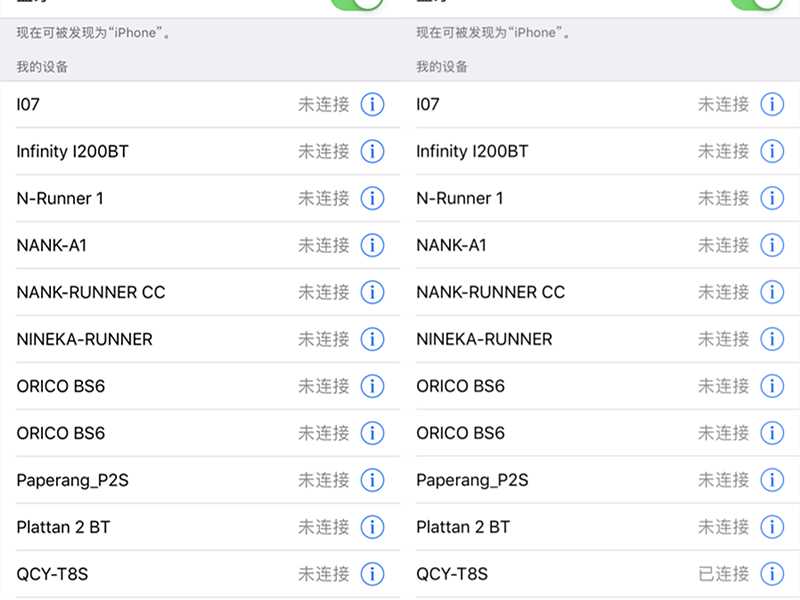Image resolution: width=800 pixels, height=600 pixels.
Task: Choose NINEKA-RUNNER device name in right screenshot
Action: tap(484, 339)
